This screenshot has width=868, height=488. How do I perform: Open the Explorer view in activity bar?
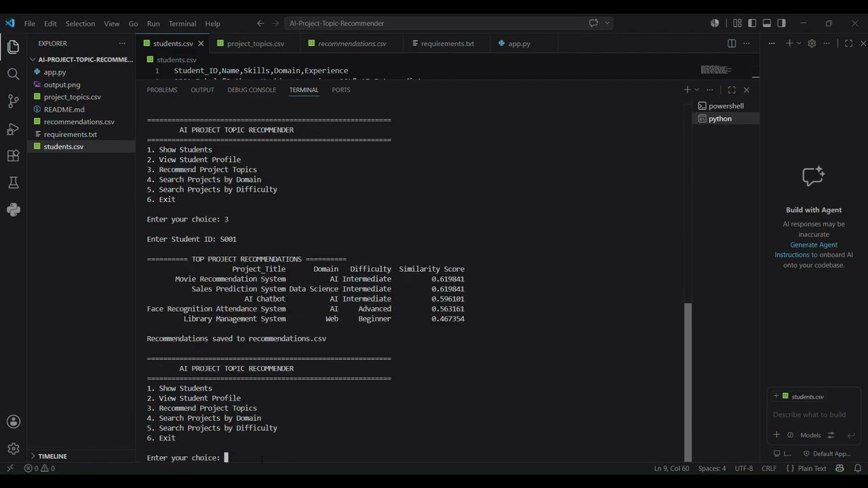tap(13, 47)
